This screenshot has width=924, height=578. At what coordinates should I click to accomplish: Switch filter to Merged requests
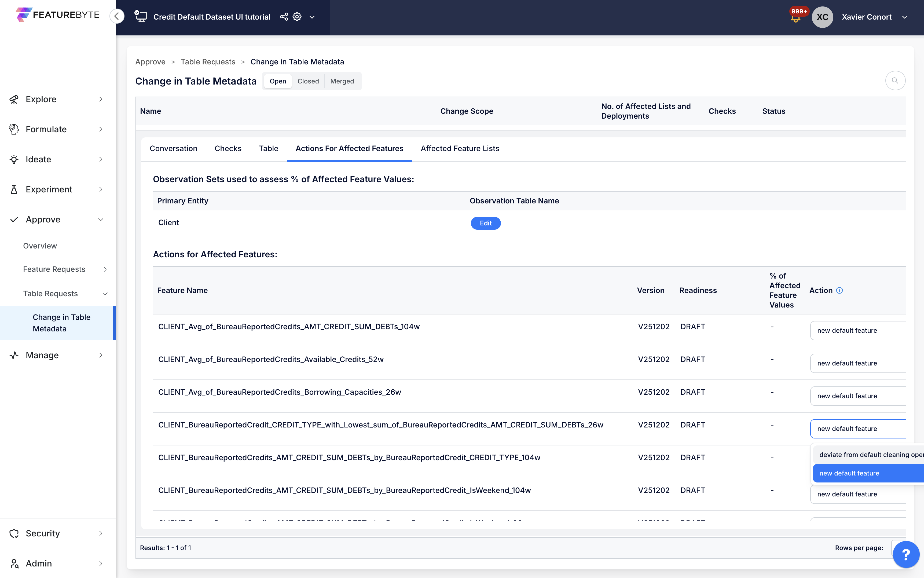[342, 81]
